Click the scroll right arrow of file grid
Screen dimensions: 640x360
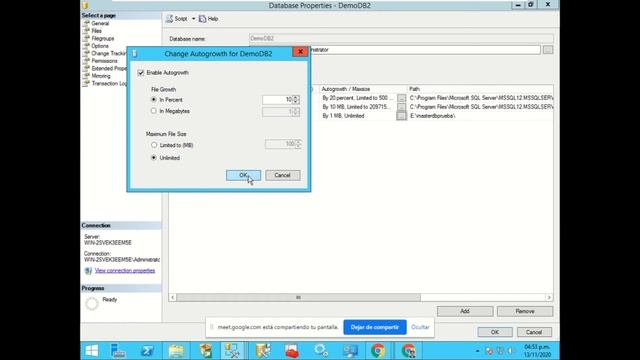tap(549, 298)
